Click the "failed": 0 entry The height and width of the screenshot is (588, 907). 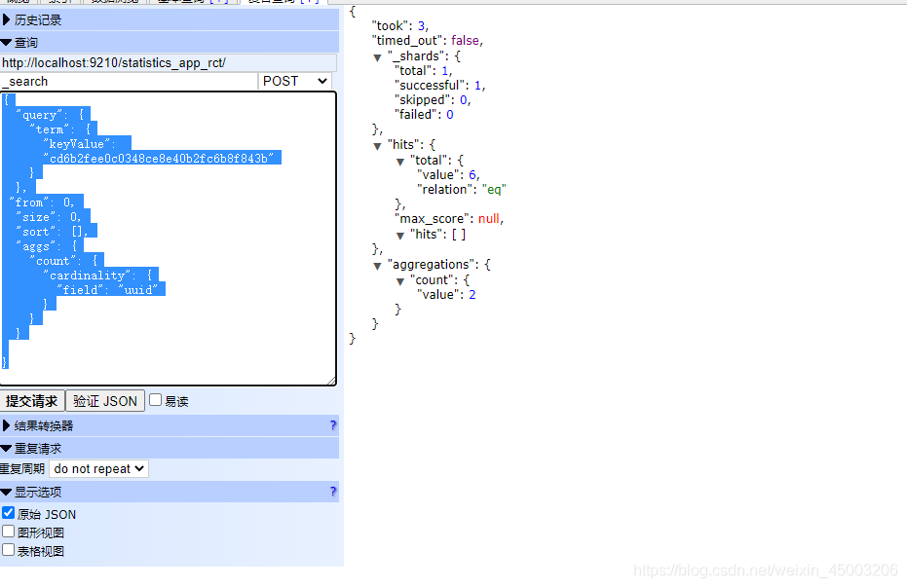point(425,115)
